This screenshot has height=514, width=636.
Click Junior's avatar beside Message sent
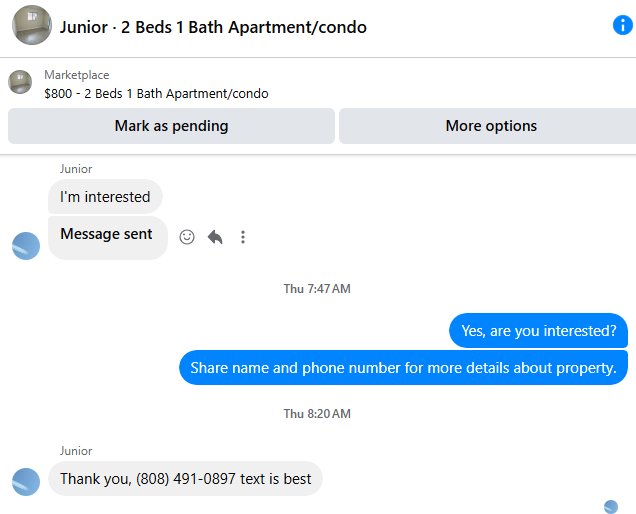26,246
